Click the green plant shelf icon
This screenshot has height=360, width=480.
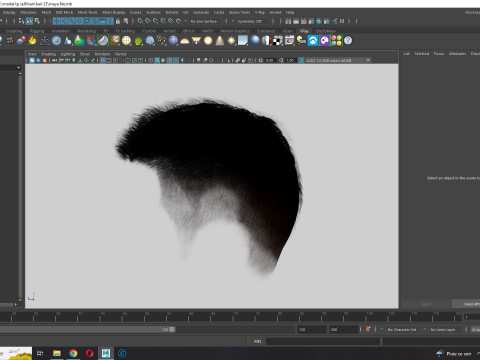point(138,41)
